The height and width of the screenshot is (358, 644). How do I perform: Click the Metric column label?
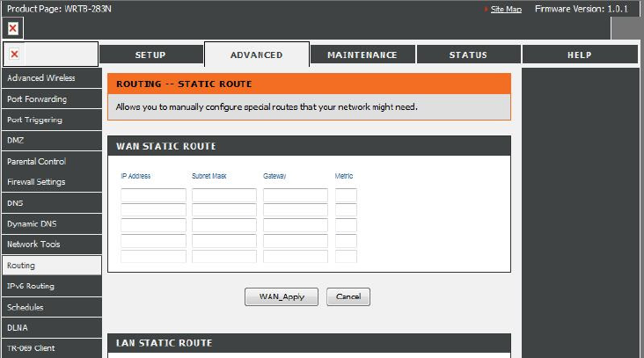[344, 176]
